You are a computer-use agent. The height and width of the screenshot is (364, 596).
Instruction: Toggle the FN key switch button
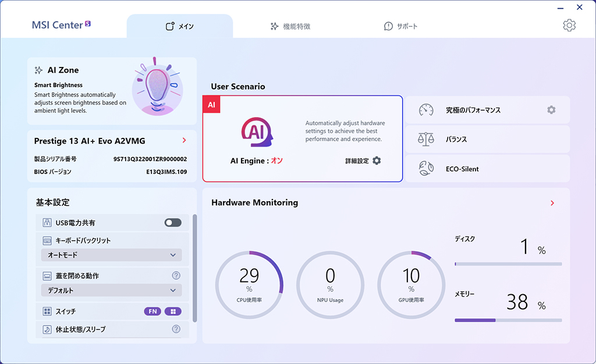point(152,312)
